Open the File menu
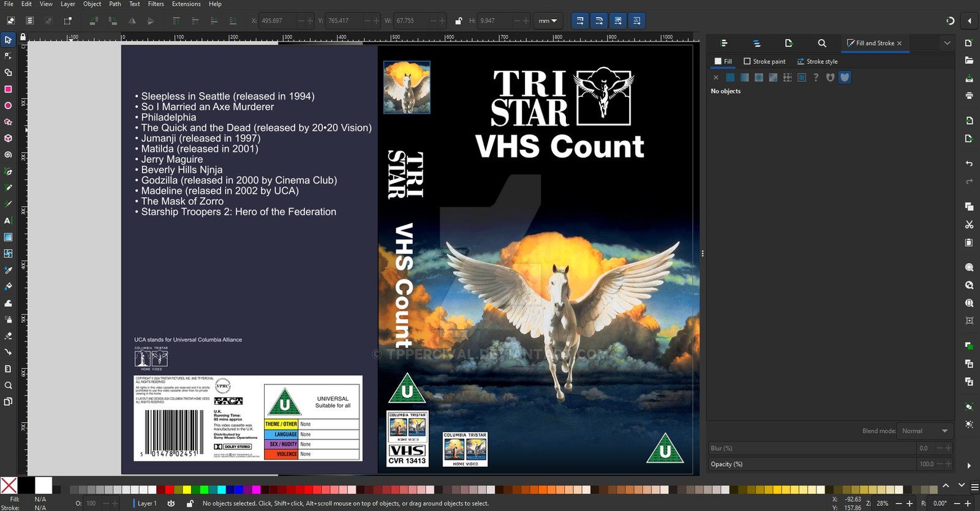Screen dimensions: 980x511 point(9,4)
